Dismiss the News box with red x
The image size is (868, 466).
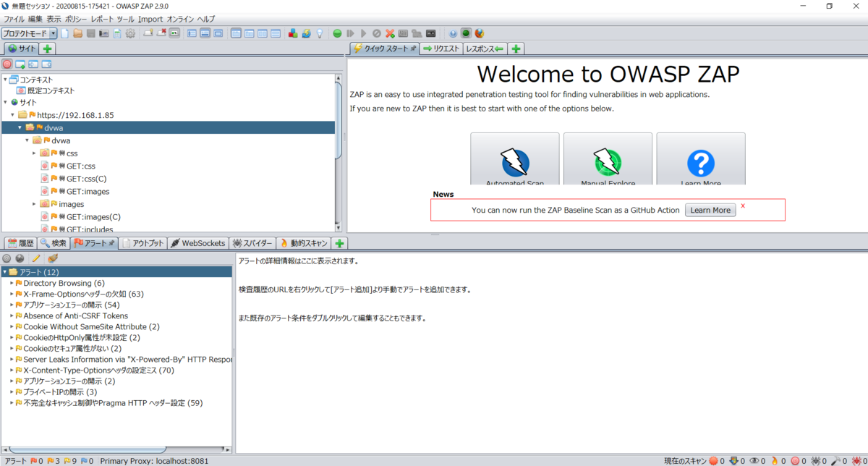[743, 206]
